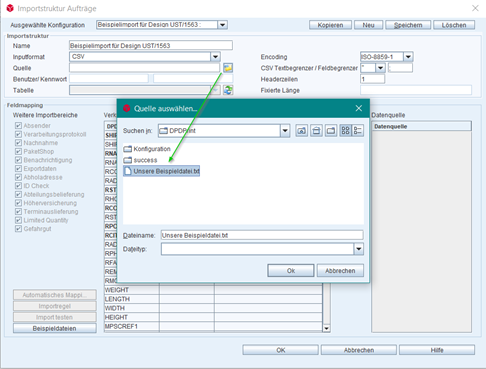Viewport: 486px width, 369px height.
Task: Select the WIDTH row in the mapping table
Action: [x=213, y=308]
